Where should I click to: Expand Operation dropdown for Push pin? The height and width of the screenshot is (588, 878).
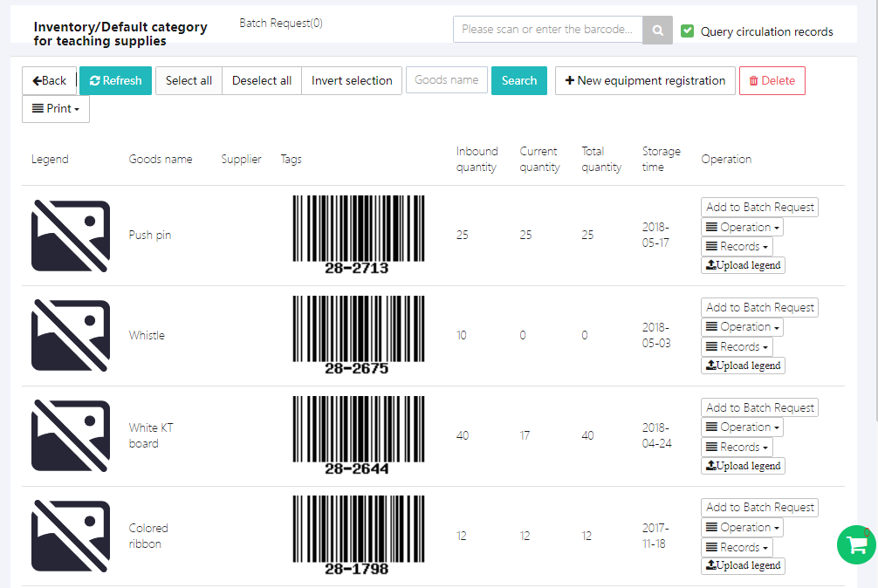[x=742, y=227]
